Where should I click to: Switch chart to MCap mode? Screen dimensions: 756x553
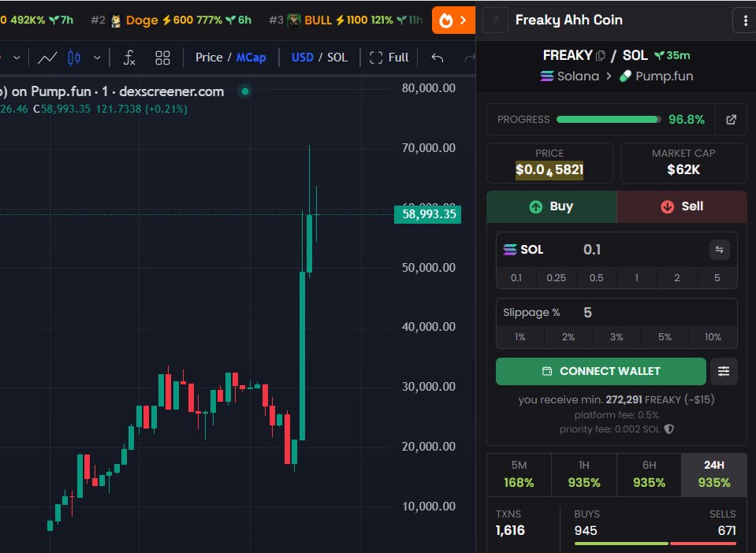(x=251, y=58)
